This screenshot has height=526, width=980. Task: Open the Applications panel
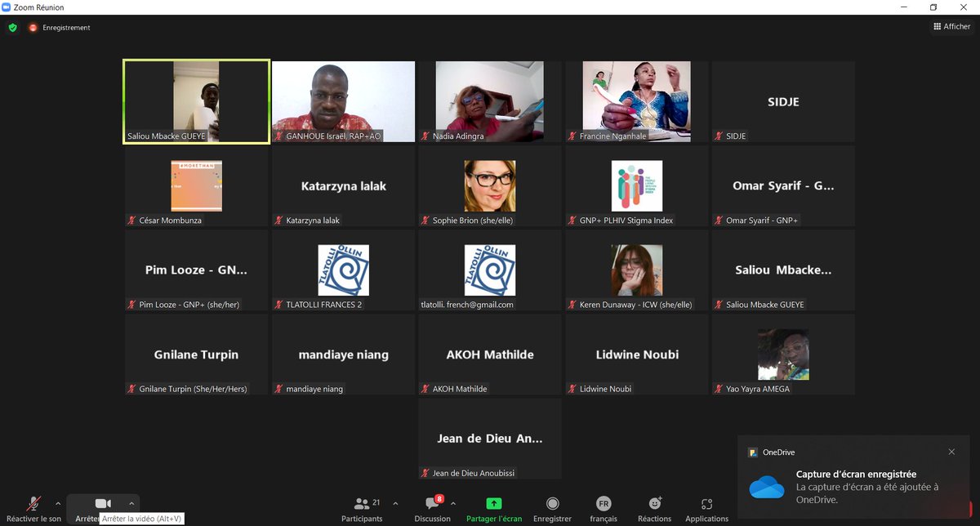(707, 508)
